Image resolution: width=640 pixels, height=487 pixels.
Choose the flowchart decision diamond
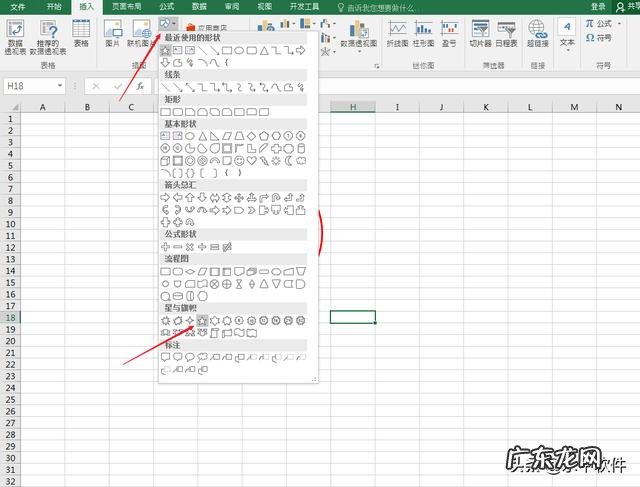(190, 272)
